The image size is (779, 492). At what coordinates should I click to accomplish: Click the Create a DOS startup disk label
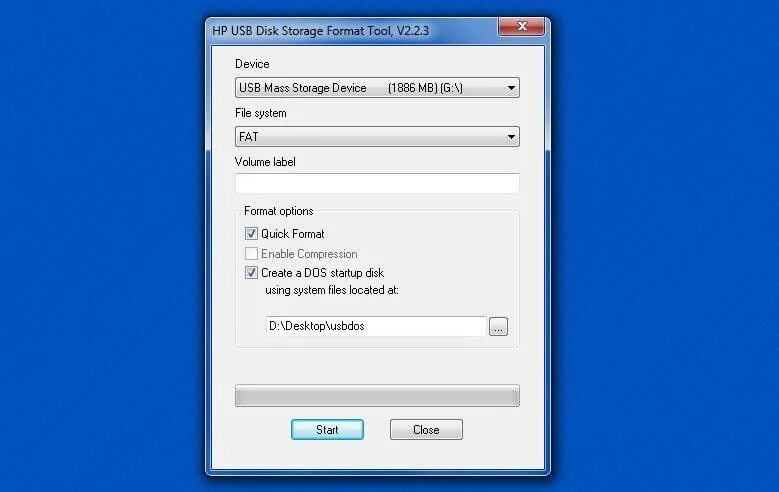point(322,273)
